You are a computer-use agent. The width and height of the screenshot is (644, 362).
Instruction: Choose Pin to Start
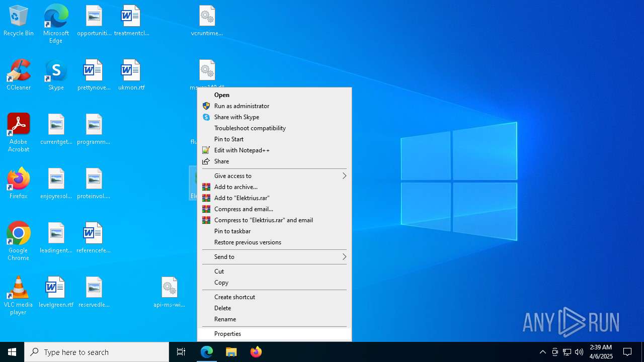(x=274, y=139)
